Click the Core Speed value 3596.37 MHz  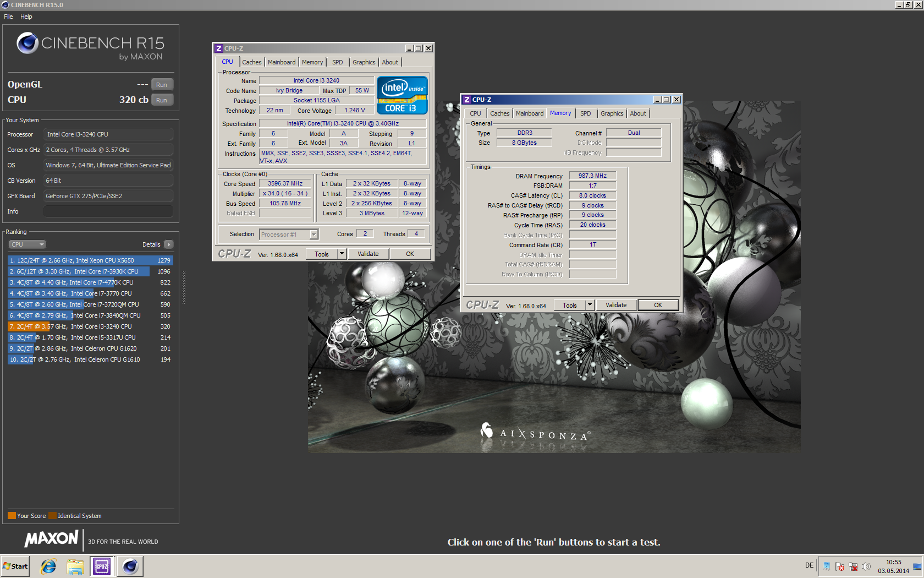[x=285, y=184]
